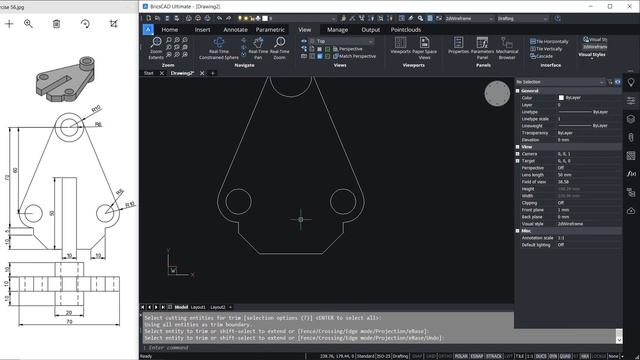The image size is (640, 360).
Task: Switch to the Home ribbon tab
Action: 169,30
